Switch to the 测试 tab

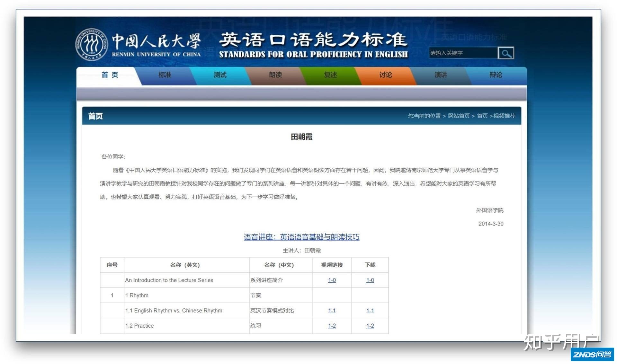pos(220,75)
